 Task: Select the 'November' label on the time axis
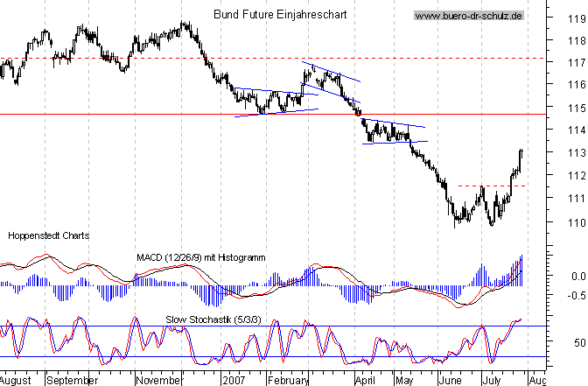point(158,381)
